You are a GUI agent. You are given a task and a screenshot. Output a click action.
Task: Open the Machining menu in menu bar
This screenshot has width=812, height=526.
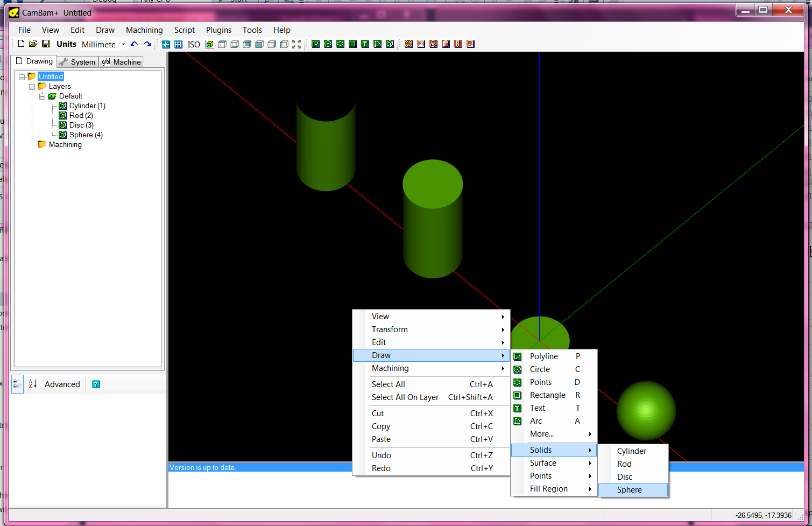pyautogui.click(x=144, y=30)
